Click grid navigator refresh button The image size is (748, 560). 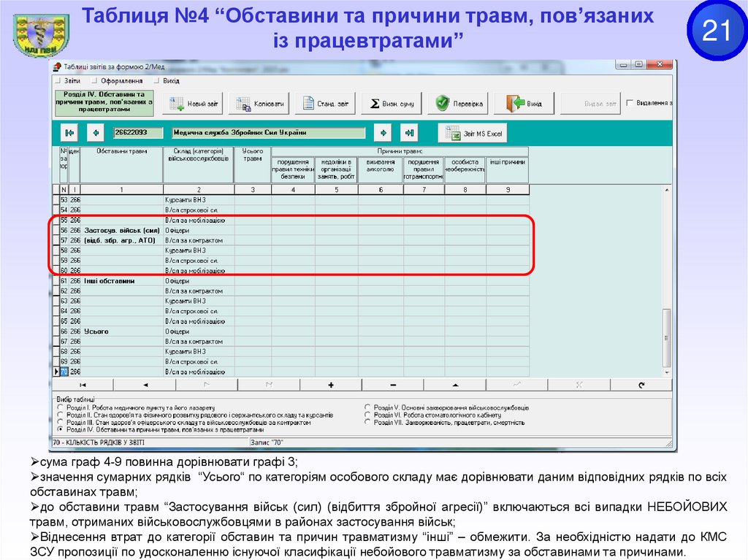click(641, 385)
